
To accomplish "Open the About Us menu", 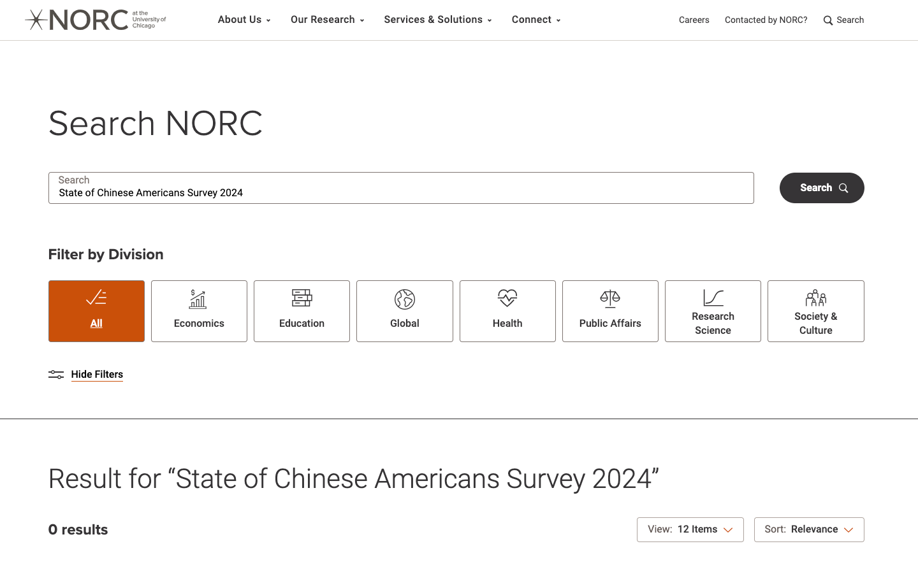I will click(244, 20).
